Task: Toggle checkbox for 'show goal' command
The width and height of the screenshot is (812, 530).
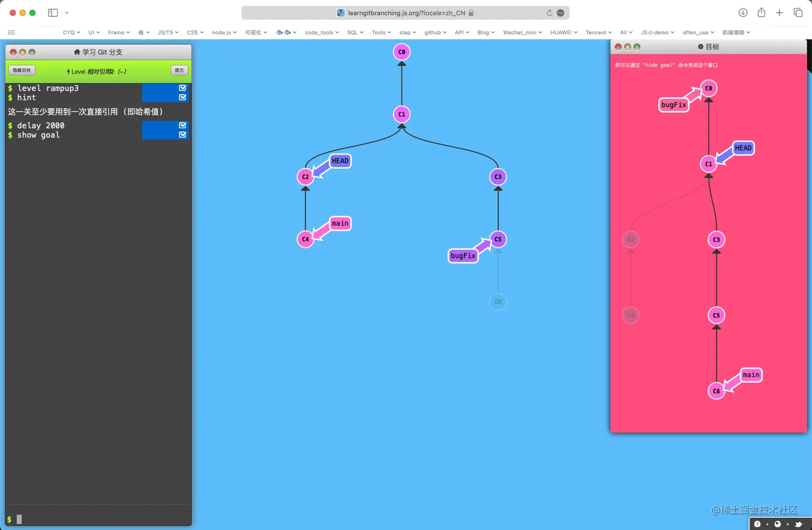Action: 183,135
